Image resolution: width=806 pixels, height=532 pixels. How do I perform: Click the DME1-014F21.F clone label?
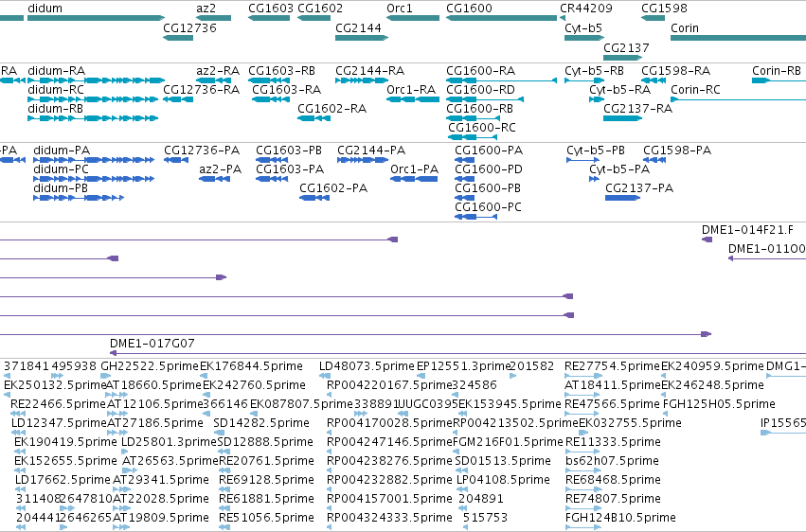click(747, 230)
